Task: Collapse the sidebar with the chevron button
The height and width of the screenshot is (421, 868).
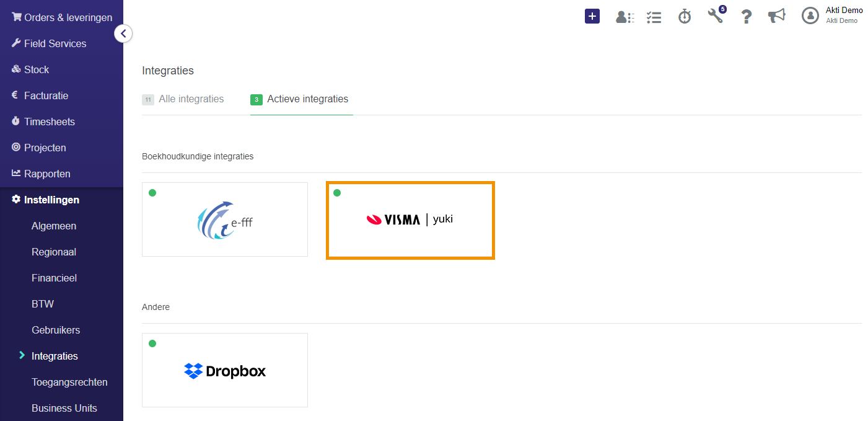Action: click(123, 33)
